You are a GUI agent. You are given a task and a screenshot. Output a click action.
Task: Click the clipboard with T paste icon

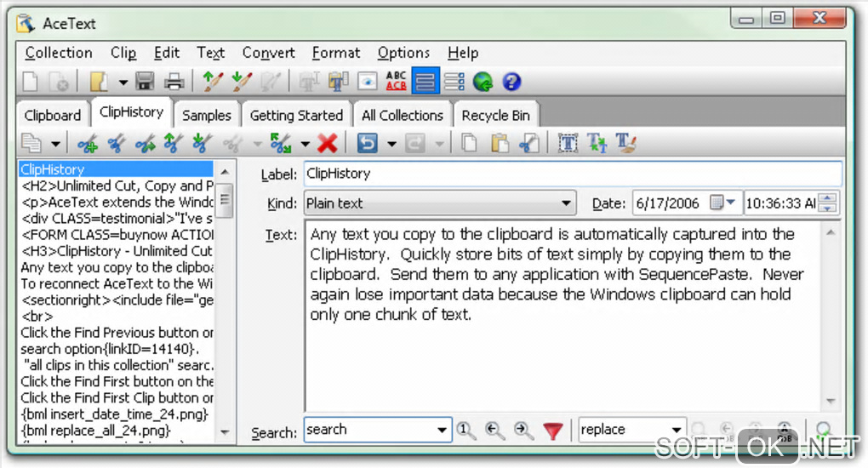pyautogui.click(x=338, y=82)
